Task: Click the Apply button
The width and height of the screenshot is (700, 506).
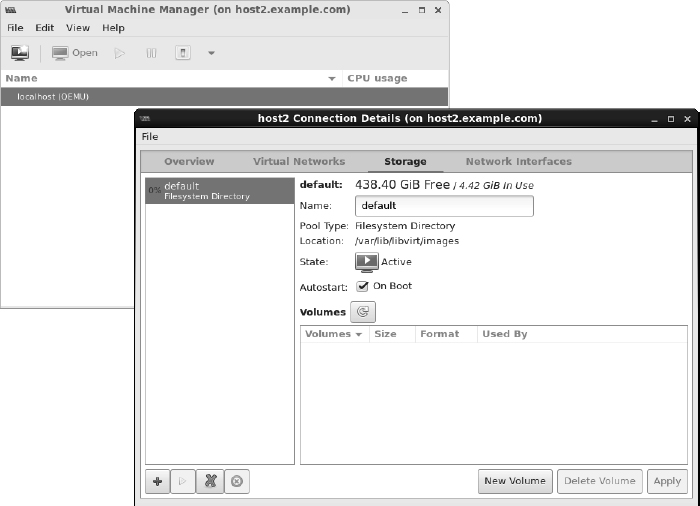Action: (667, 481)
